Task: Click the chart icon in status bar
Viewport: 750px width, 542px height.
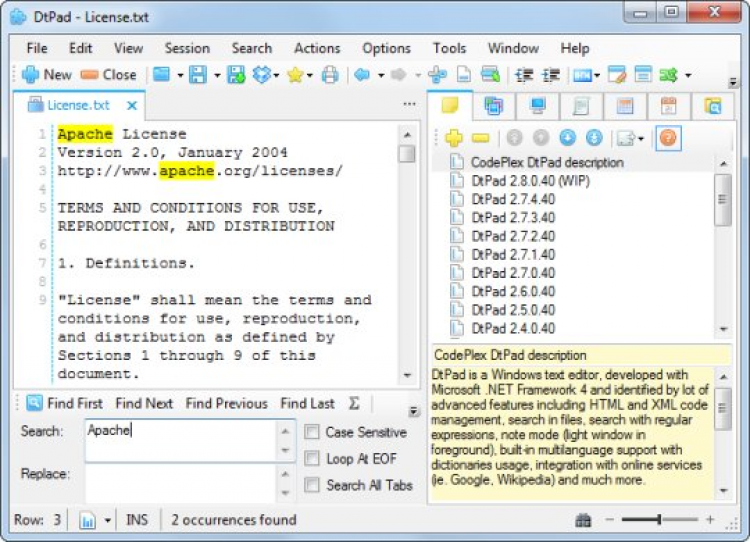Action: [88, 520]
